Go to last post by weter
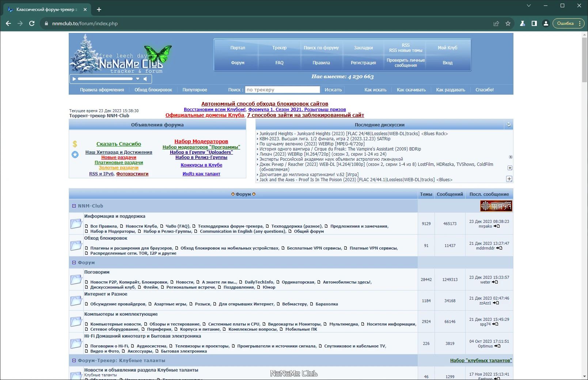 tap(495, 282)
